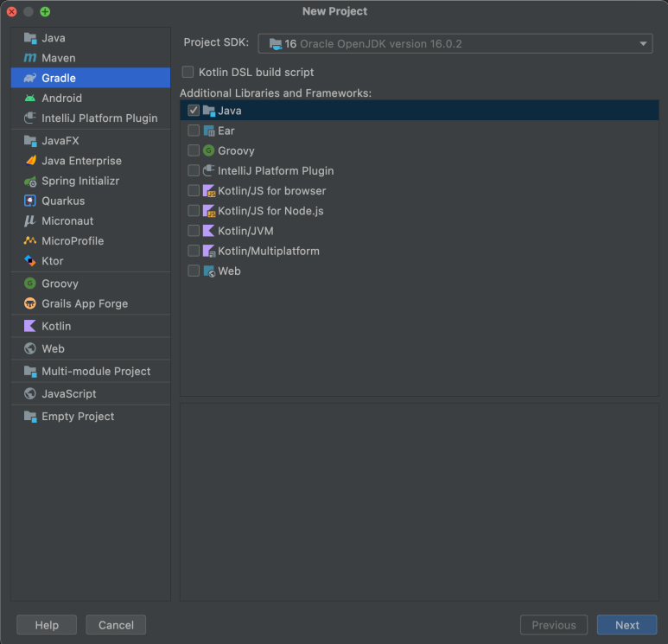The image size is (668, 644).
Task: Click the Gradle elephant icon
Action: 30,78
